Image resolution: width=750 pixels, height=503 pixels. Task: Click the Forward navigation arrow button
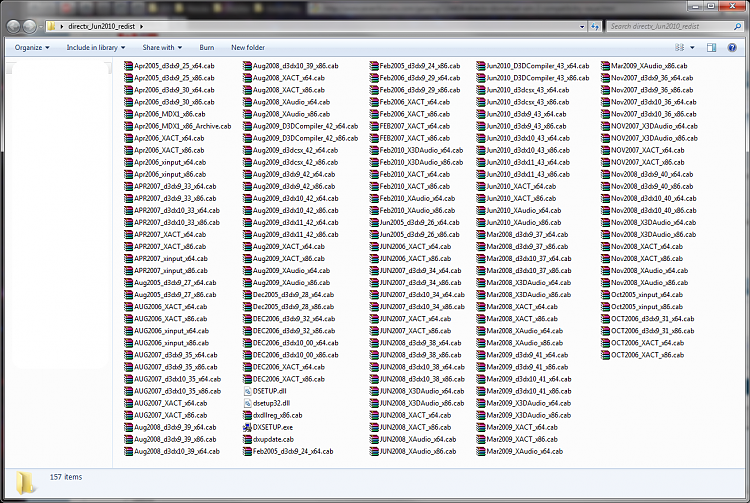click(30, 26)
